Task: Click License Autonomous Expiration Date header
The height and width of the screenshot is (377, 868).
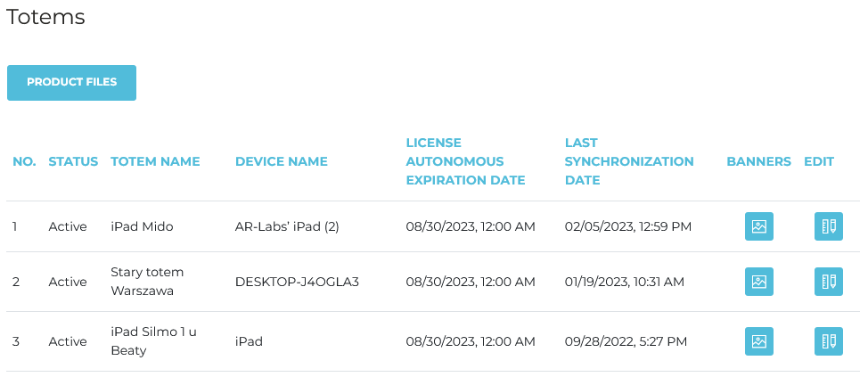Action: 465,161
